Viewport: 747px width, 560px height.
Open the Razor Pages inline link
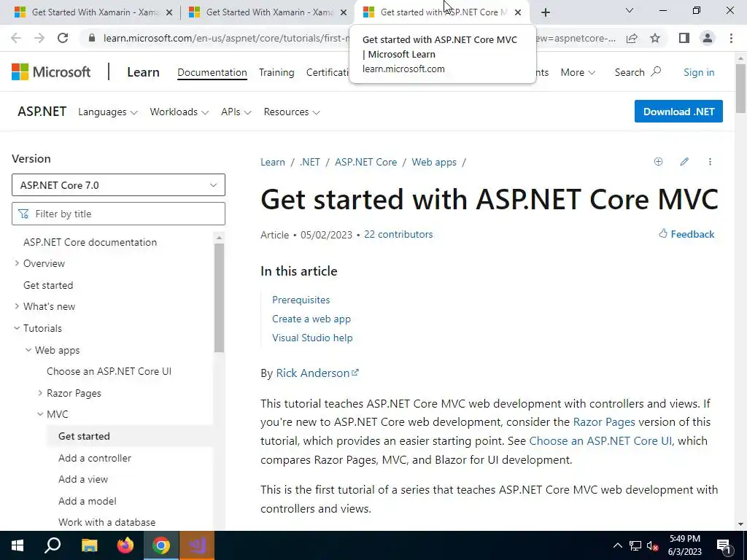coord(603,422)
